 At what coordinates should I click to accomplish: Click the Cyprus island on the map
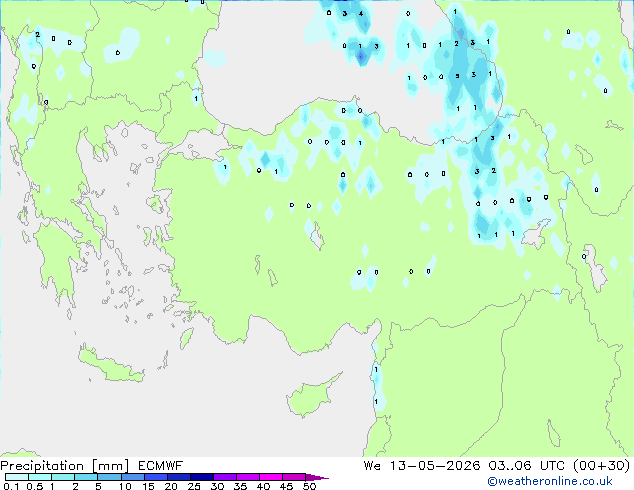click(311, 397)
